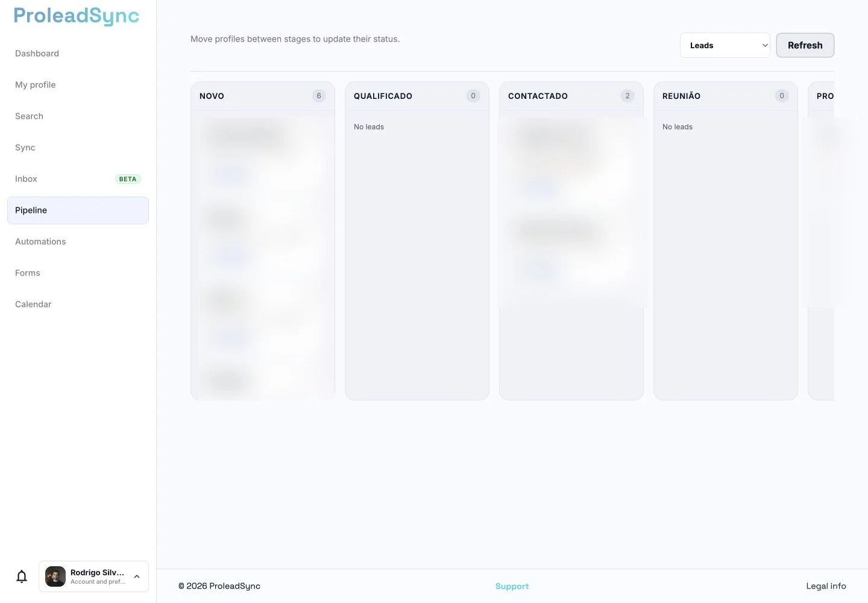The width and height of the screenshot is (868, 603).
Task: Open the notifications bell
Action: pyautogui.click(x=22, y=576)
